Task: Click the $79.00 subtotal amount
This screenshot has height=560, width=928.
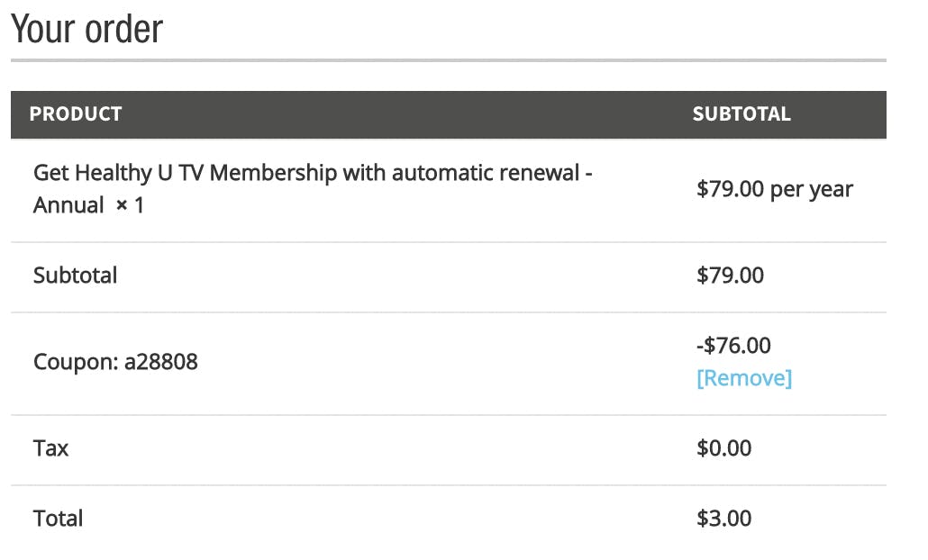Action: click(x=730, y=275)
